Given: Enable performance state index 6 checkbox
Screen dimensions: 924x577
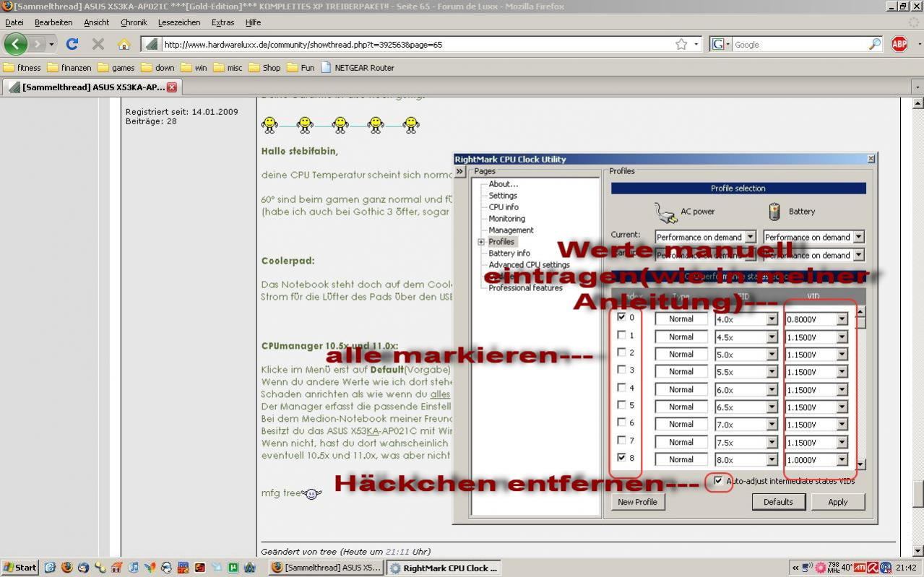Looking at the screenshot, I should point(622,422).
